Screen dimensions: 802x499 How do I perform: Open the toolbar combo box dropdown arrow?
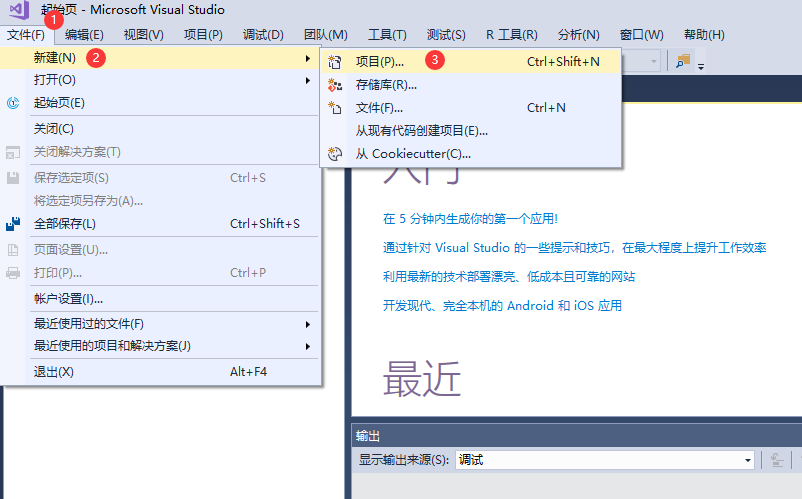coord(653,61)
